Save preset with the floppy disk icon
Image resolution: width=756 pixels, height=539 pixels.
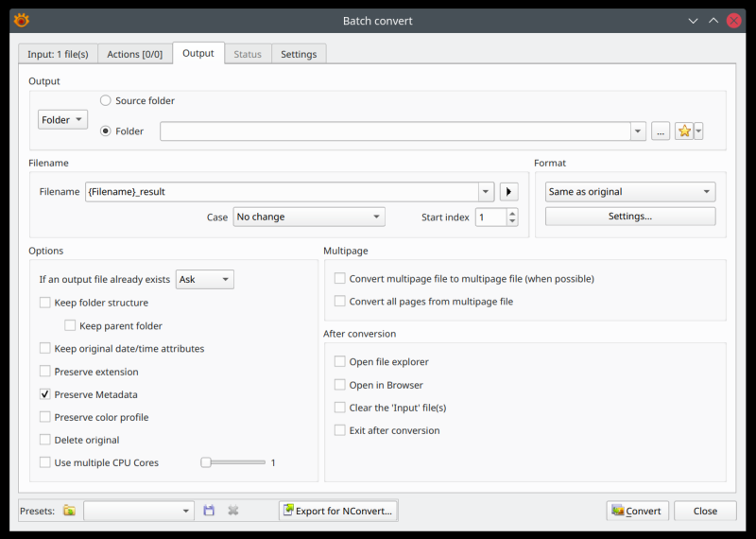209,511
